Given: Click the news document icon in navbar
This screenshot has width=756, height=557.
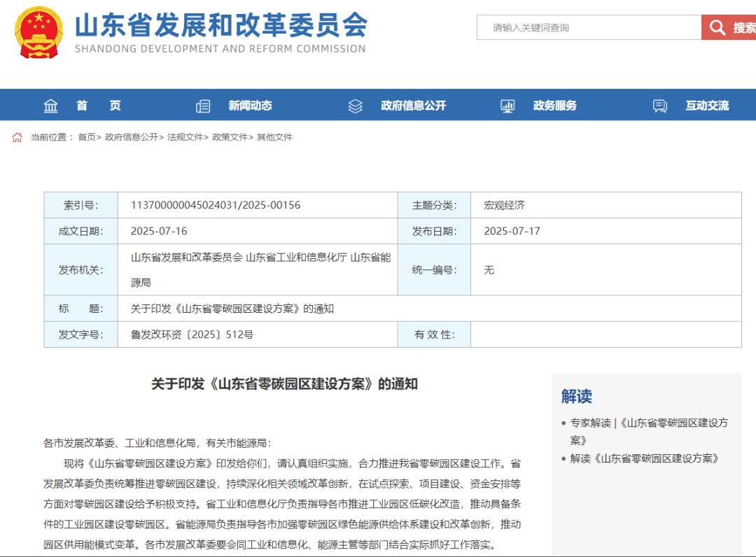Looking at the screenshot, I should tap(203, 106).
